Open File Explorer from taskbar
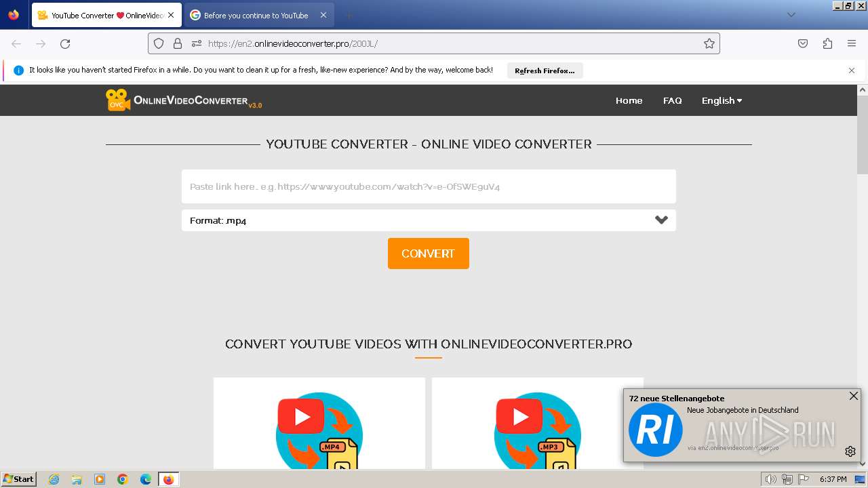The height and width of the screenshot is (488, 868). [x=77, y=479]
